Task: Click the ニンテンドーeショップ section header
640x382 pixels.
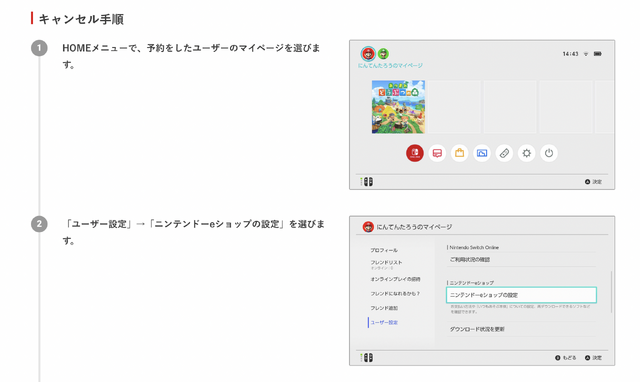Action: tap(471, 282)
